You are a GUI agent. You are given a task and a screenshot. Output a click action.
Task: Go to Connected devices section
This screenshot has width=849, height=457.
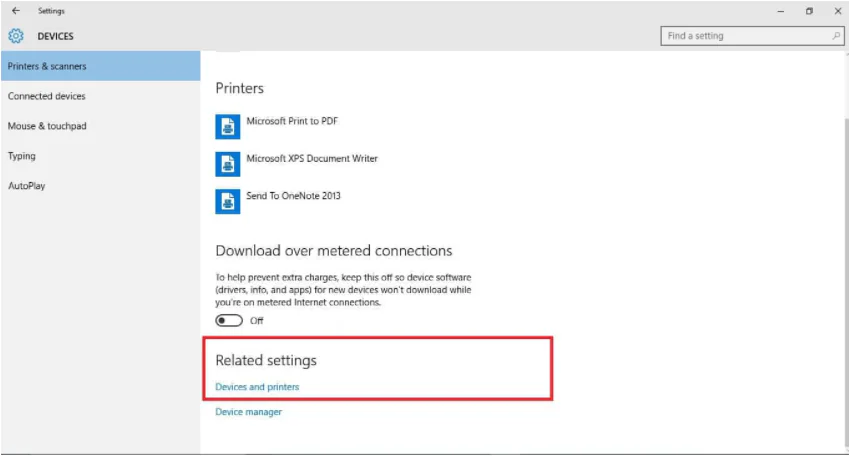pos(47,96)
